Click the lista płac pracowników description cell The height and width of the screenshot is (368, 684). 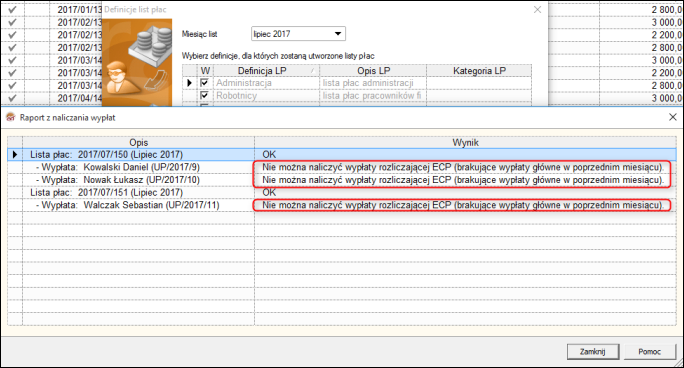pyautogui.click(x=373, y=95)
